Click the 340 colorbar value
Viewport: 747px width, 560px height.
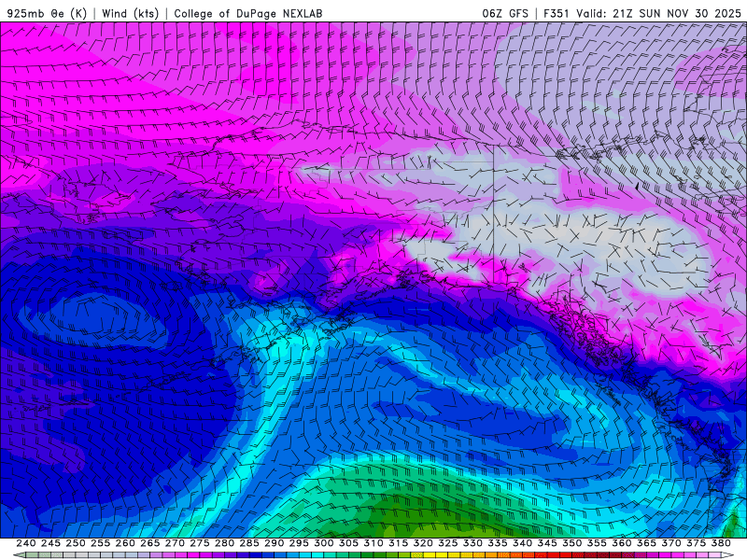[x=523, y=543]
